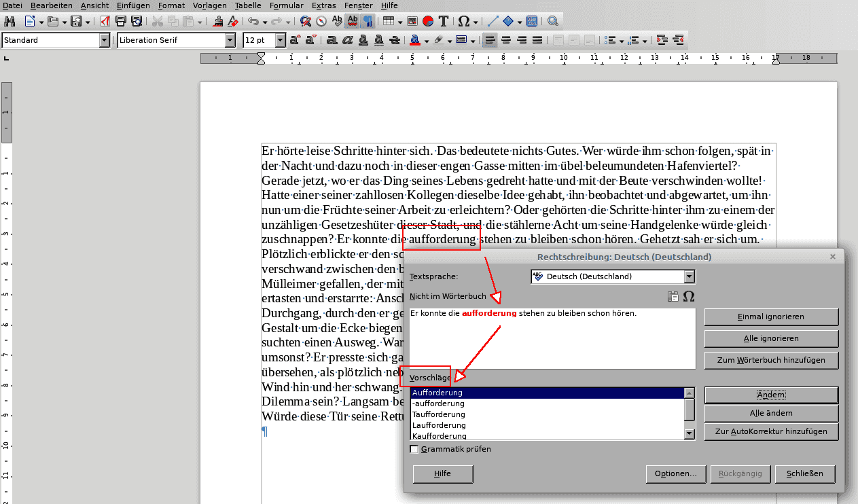Undo last action with toolbar arrow
The height and width of the screenshot is (504, 858).
point(253,21)
